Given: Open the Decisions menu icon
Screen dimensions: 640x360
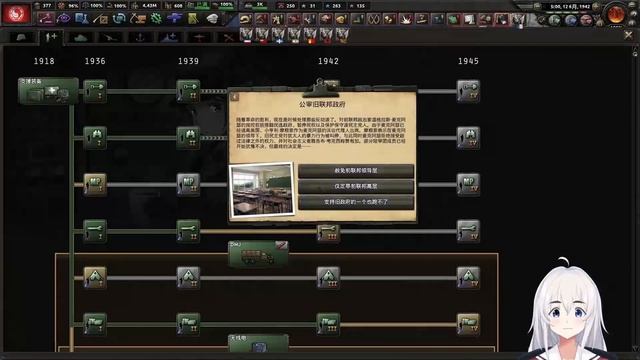Looking at the screenshot, I should [45, 18].
